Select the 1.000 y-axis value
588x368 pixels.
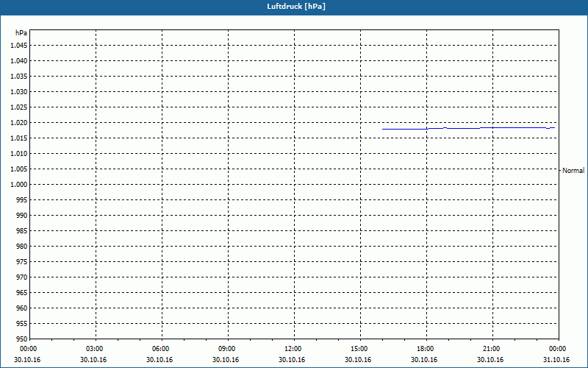pyautogui.click(x=19, y=185)
